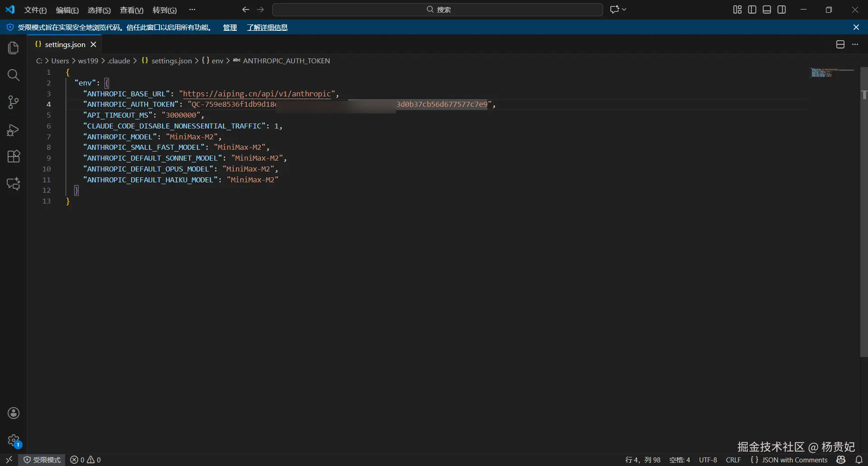Viewport: 868px width, 466px height.
Task: Toggle the secondary side bar
Action: (782, 10)
